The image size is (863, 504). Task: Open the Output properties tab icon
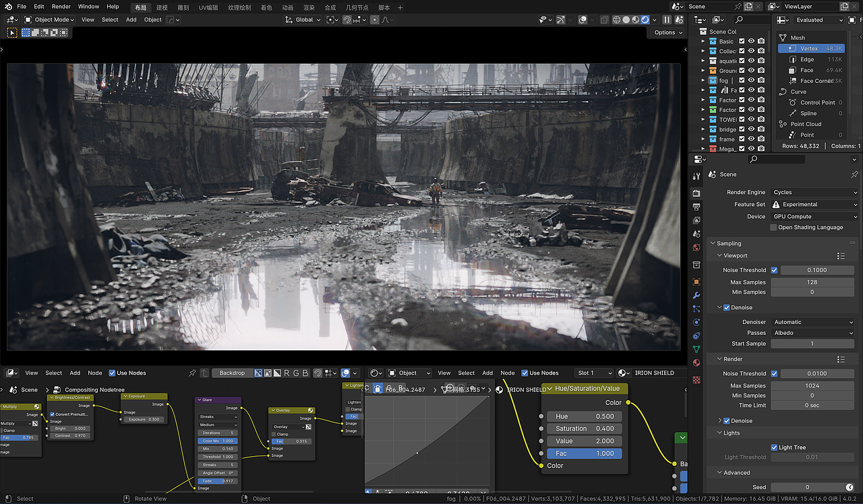pyautogui.click(x=696, y=206)
